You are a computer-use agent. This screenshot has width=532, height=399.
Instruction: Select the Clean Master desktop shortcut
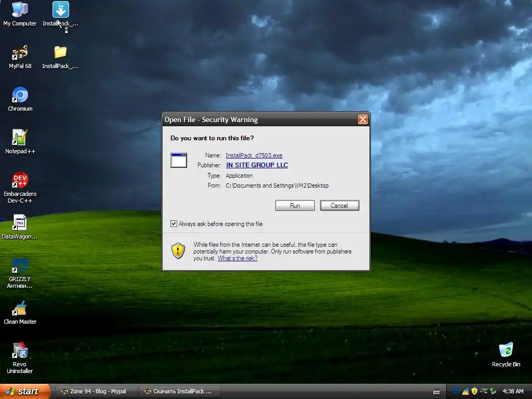(x=20, y=312)
